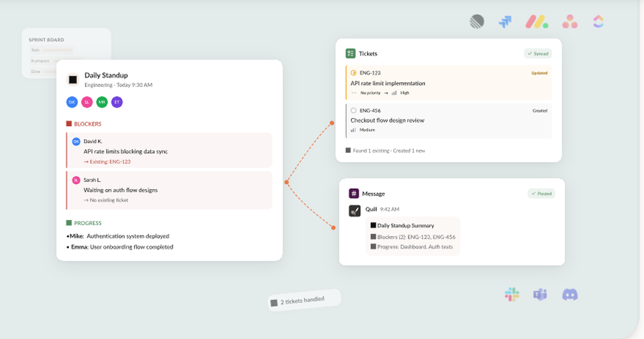Click the BLOCKERS heading
Image resolution: width=644 pixels, height=339 pixels.
(88, 124)
